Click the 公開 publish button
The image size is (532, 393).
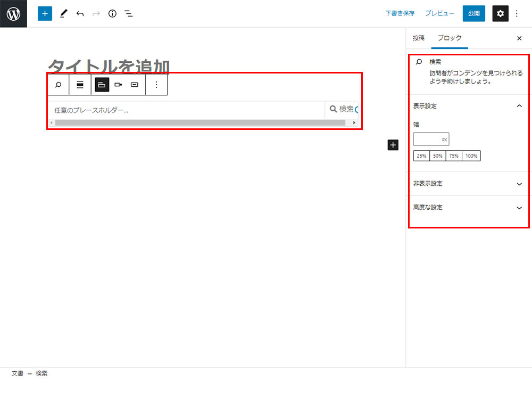(x=473, y=14)
